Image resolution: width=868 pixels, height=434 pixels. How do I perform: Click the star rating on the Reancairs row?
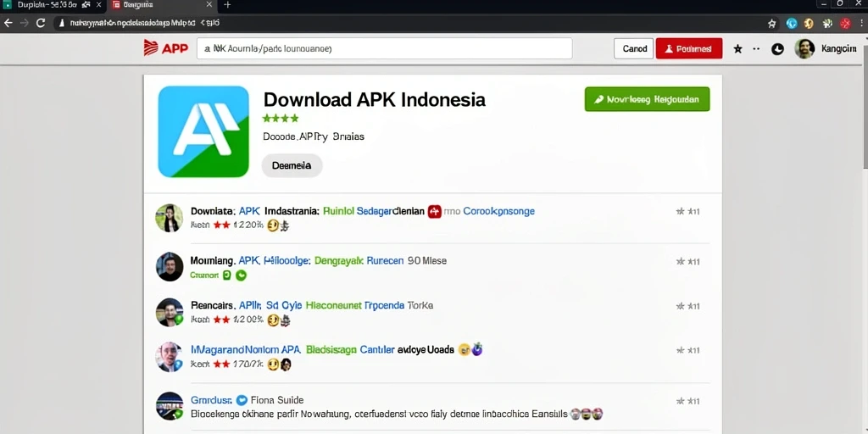(x=688, y=306)
